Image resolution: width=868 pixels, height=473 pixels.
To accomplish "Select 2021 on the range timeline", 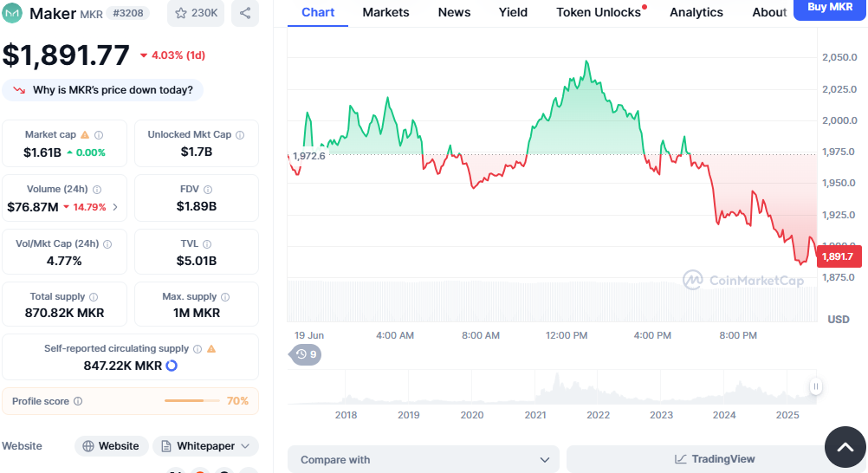I will click(535, 415).
